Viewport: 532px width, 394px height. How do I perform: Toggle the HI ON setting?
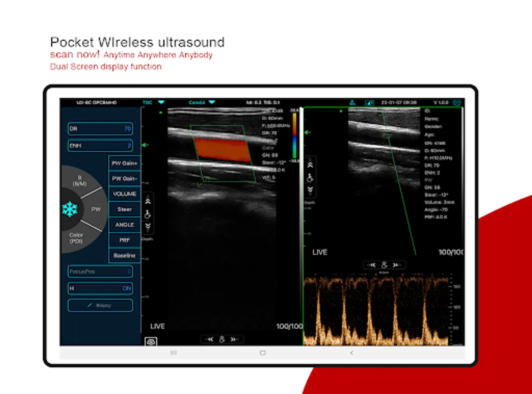click(100, 288)
